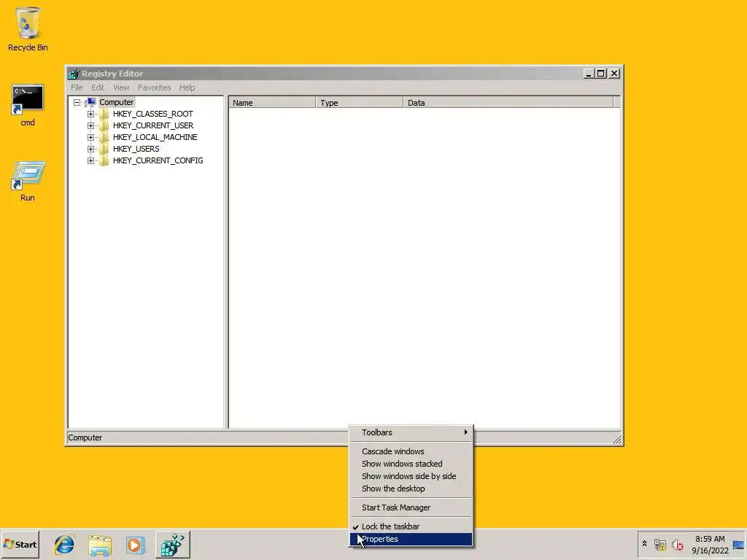Expand the HKEY_CURRENT_CONFIG node
Screen dimensions: 747x560
click(90, 161)
